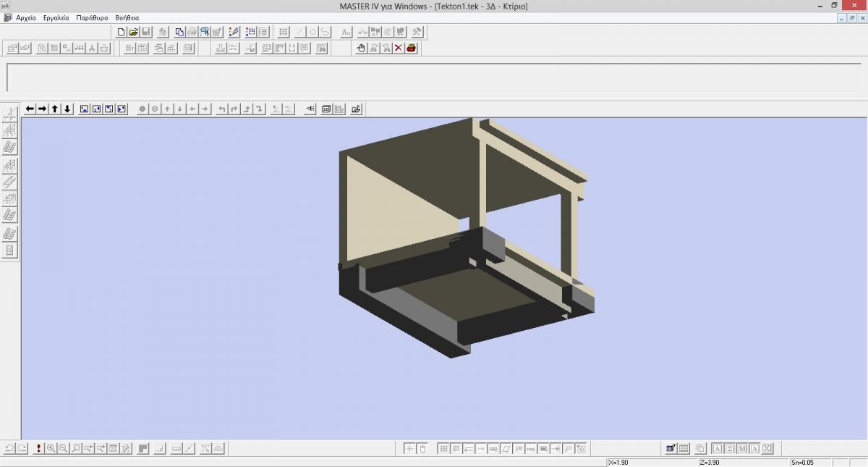Click the boxed M button in bottom toolbar
The height and width of the screenshot is (467, 868).
[x=743, y=449]
